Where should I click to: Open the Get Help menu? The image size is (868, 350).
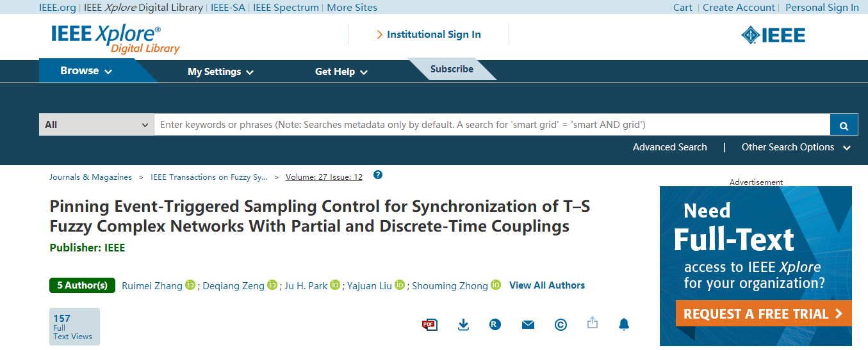pos(341,72)
